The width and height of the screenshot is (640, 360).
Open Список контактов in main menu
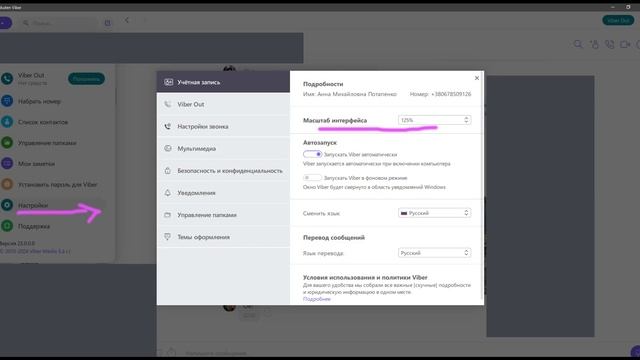(x=43, y=122)
